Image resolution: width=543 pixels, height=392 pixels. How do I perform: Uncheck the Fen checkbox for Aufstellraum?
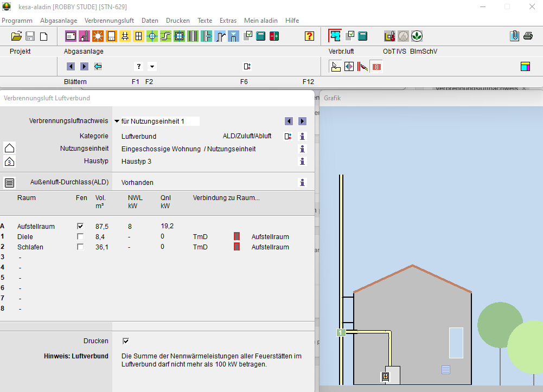pyautogui.click(x=80, y=226)
